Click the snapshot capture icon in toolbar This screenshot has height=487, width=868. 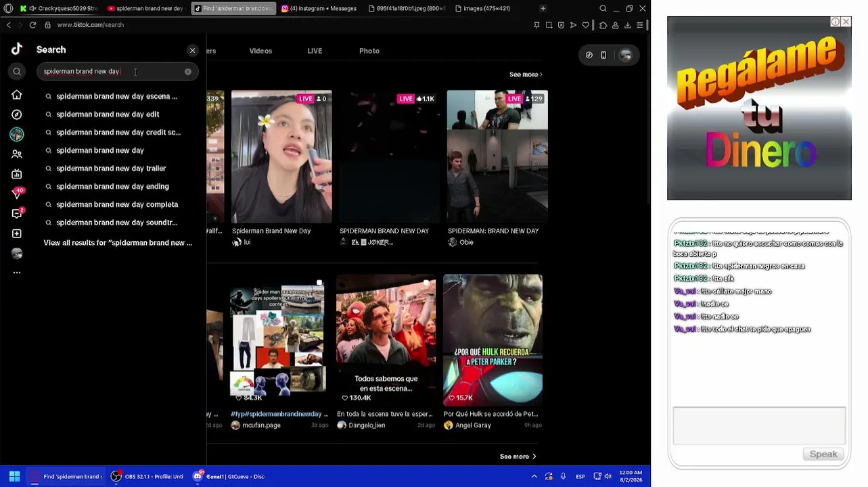click(x=549, y=25)
